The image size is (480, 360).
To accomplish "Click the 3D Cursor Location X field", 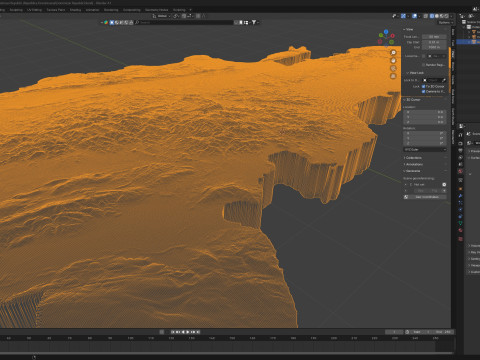I will coord(425,112).
